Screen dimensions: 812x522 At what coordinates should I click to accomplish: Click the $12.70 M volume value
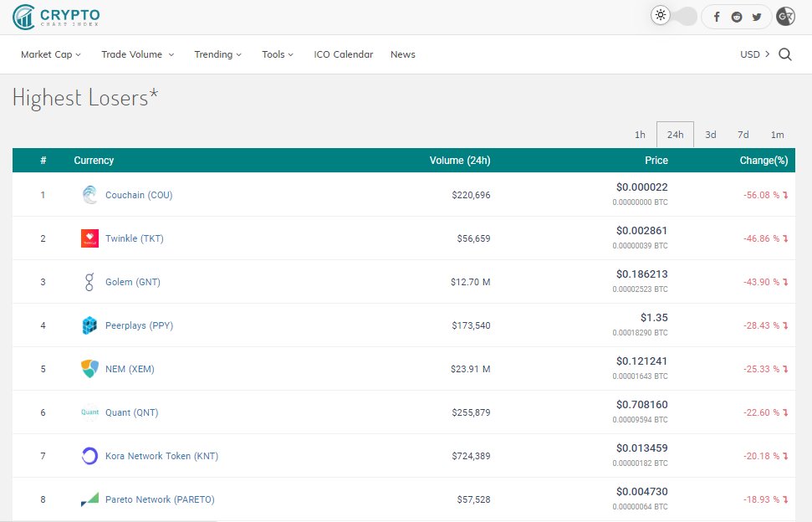(x=470, y=282)
